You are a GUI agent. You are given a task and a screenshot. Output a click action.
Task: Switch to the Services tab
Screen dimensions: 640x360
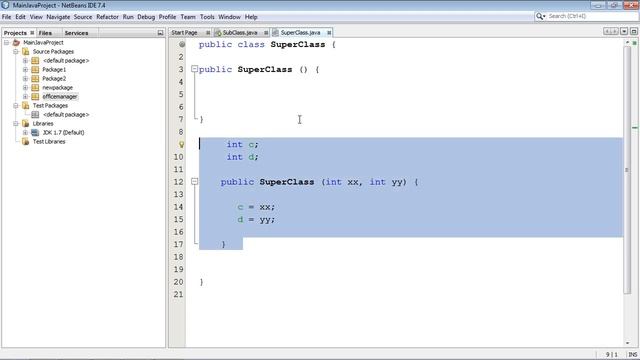point(76,33)
